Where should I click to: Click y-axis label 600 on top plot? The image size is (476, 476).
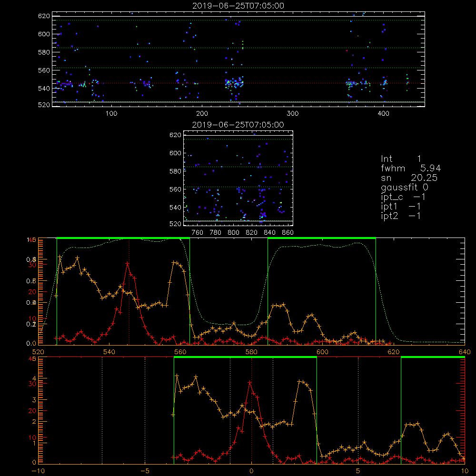[44, 34]
